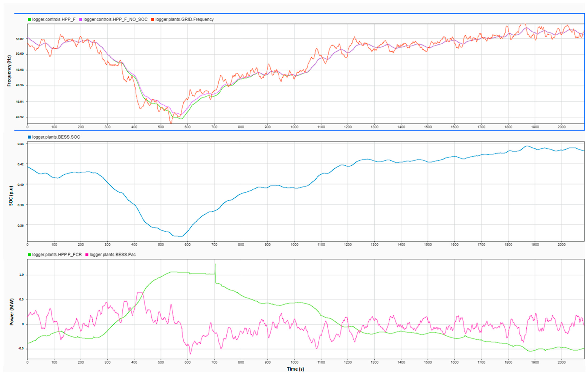
Task: Select the logger.plants.BESS.SOC legend label
Action: [56, 137]
